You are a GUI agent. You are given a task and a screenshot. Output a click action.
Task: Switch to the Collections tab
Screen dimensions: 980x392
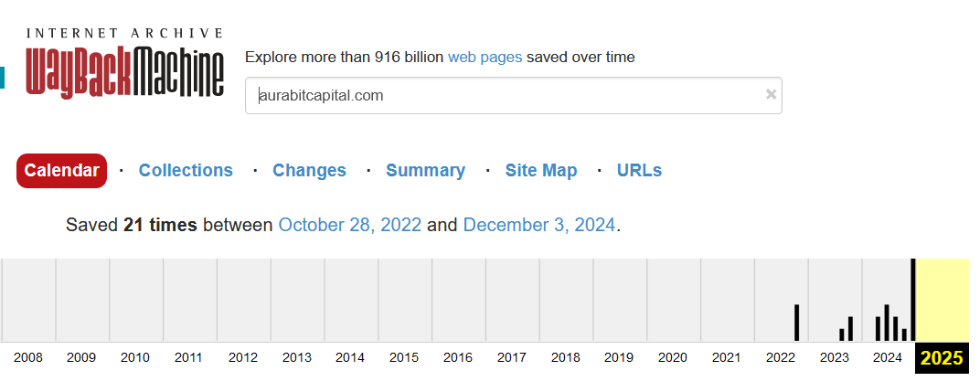(186, 171)
